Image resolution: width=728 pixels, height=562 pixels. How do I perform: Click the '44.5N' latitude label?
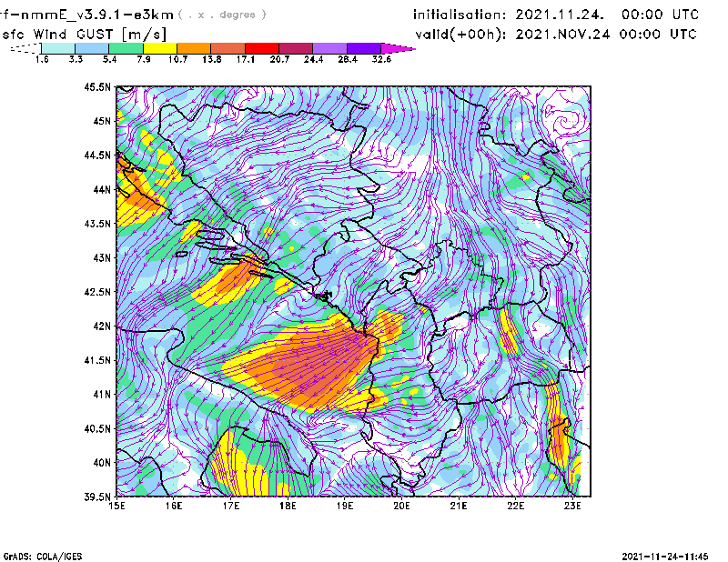[x=97, y=155]
